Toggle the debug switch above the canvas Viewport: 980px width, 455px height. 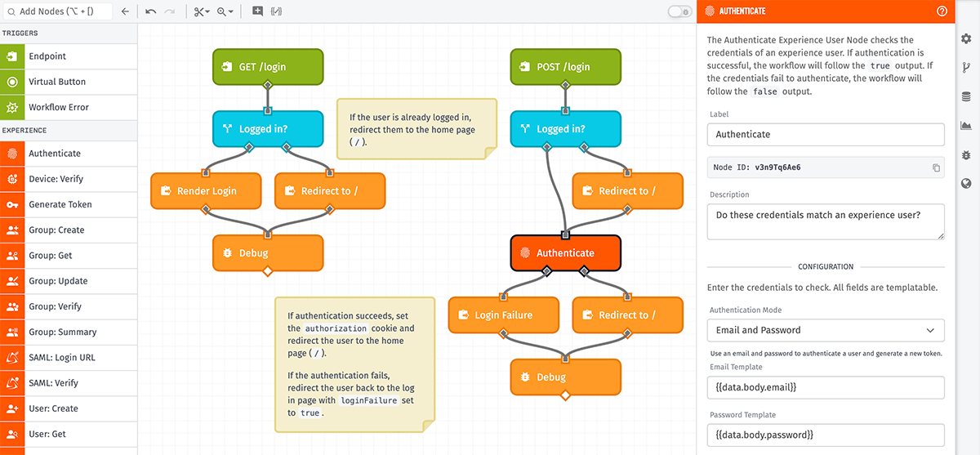point(679,11)
